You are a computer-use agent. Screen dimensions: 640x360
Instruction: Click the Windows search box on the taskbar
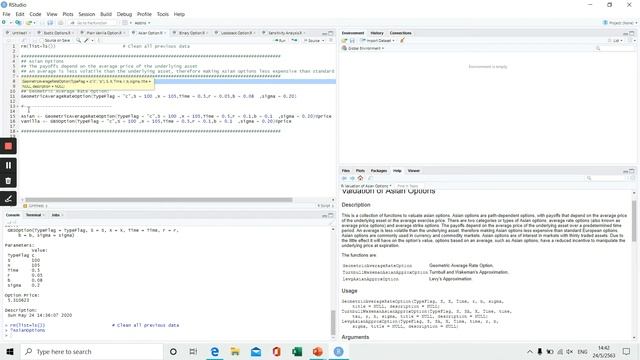pos(91,351)
